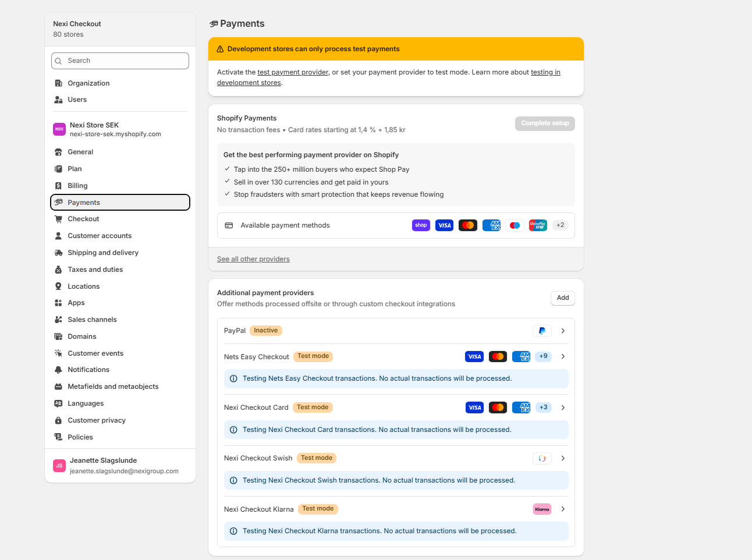Image resolution: width=752 pixels, height=560 pixels.
Task: Open Nexi Checkout Swish via its chevron
Action: point(563,458)
